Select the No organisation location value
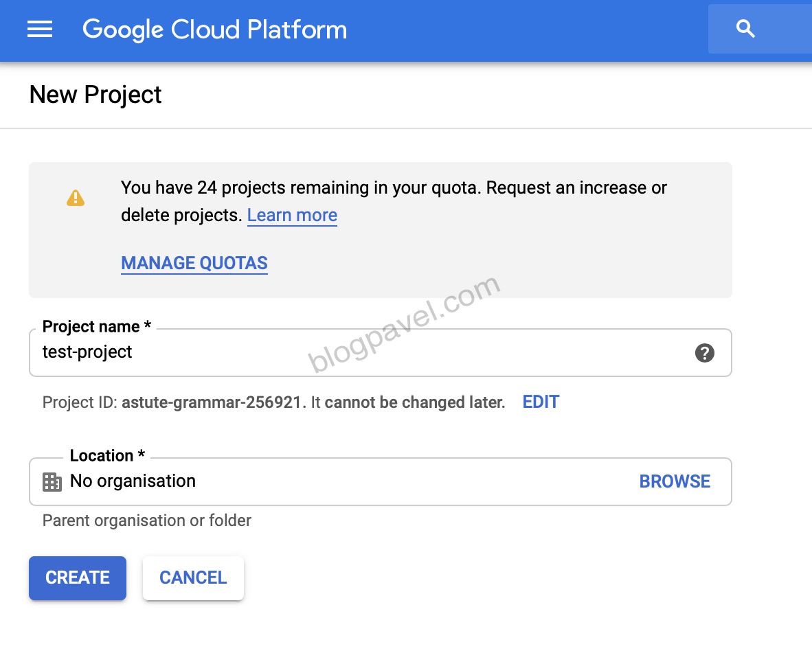This screenshot has height=651, width=812. tap(133, 481)
